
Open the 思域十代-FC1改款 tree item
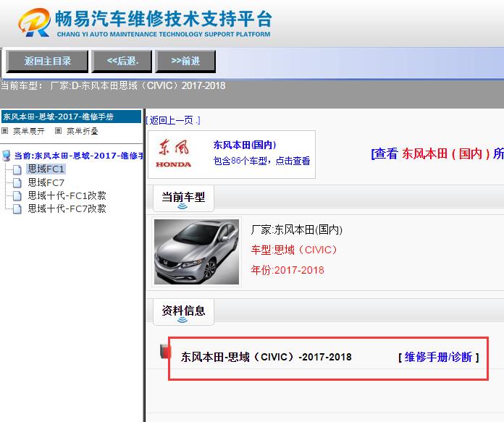pyautogui.click(x=67, y=195)
